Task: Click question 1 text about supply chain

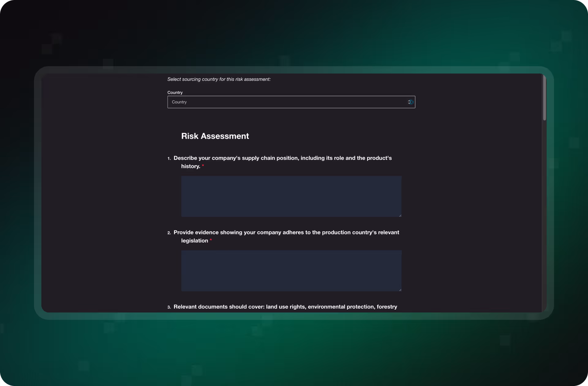Action: (282, 158)
